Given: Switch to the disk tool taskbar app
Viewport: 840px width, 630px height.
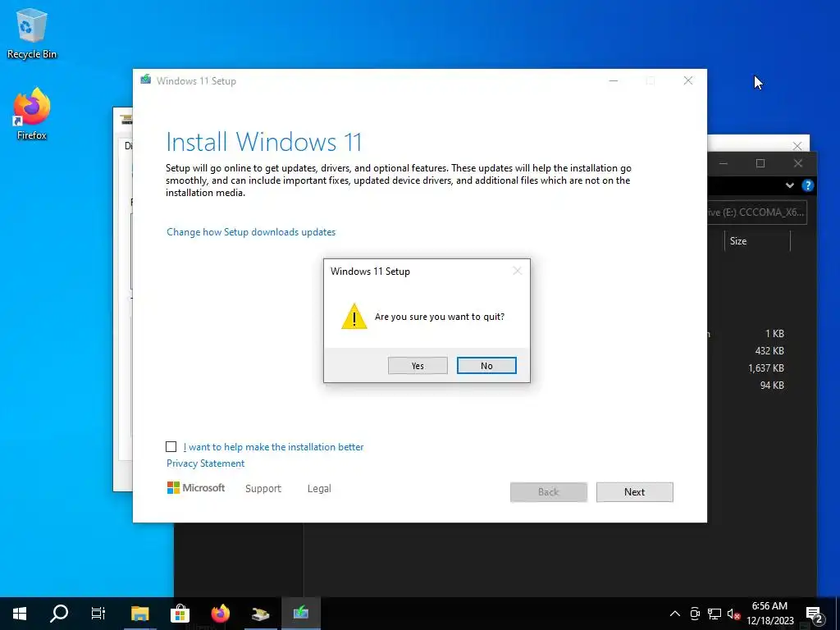Looking at the screenshot, I should [x=260, y=614].
